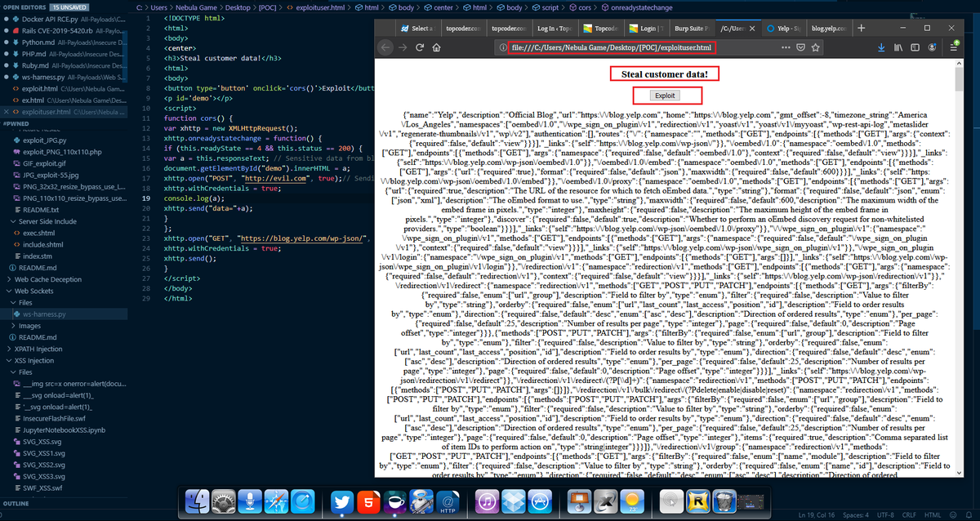Click the Finder icon in the dock

point(198,502)
